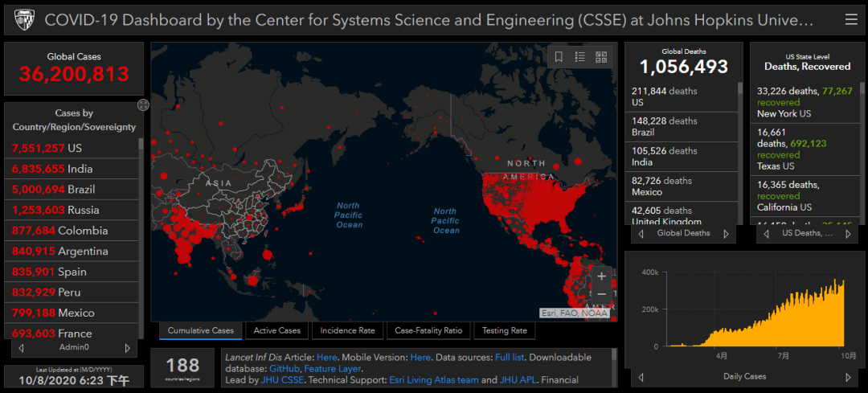Click the Global Deaths 1,056,493 total

click(684, 67)
